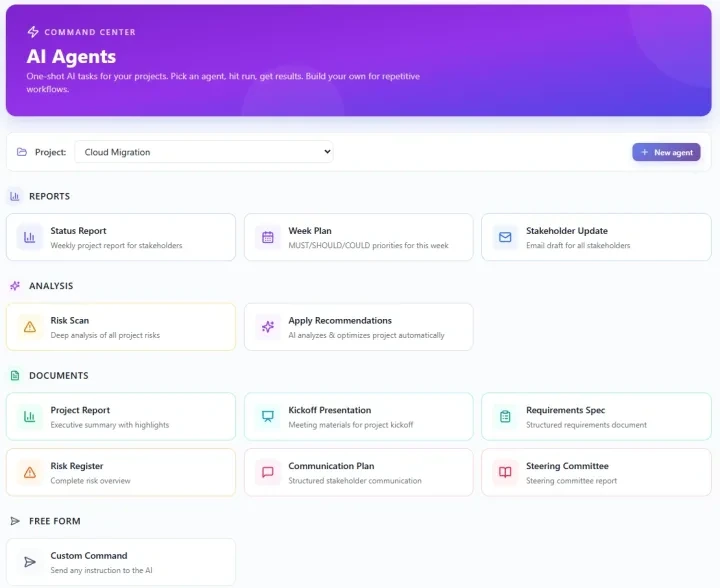Click the DOCUMENTS section heading
This screenshot has height=588, width=720.
[x=59, y=375]
